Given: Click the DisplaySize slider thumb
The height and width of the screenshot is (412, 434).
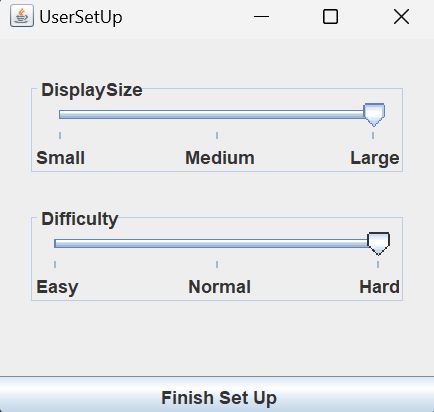Looking at the screenshot, I should [x=374, y=115].
